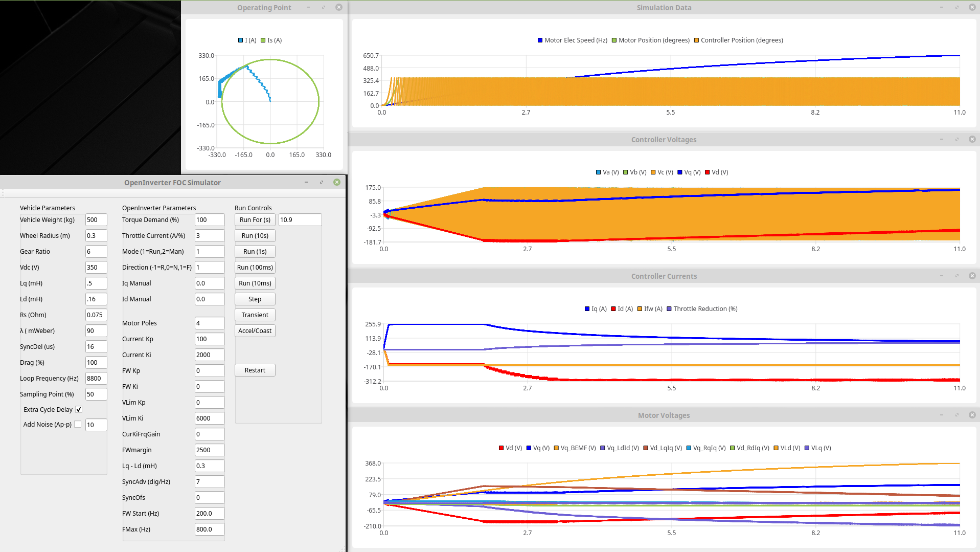Maximize the Simulation Data window

[956, 7]
